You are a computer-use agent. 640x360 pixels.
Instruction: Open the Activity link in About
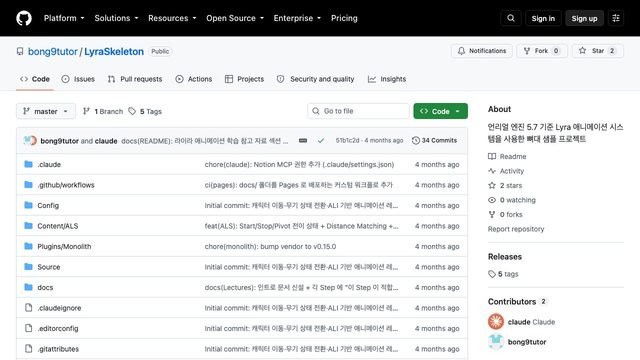click(506, 171)
